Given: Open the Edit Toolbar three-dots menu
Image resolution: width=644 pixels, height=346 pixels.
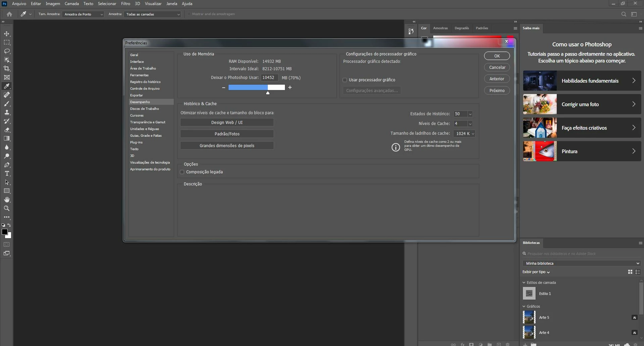Looking at the screenshot, I should [7, 217].
